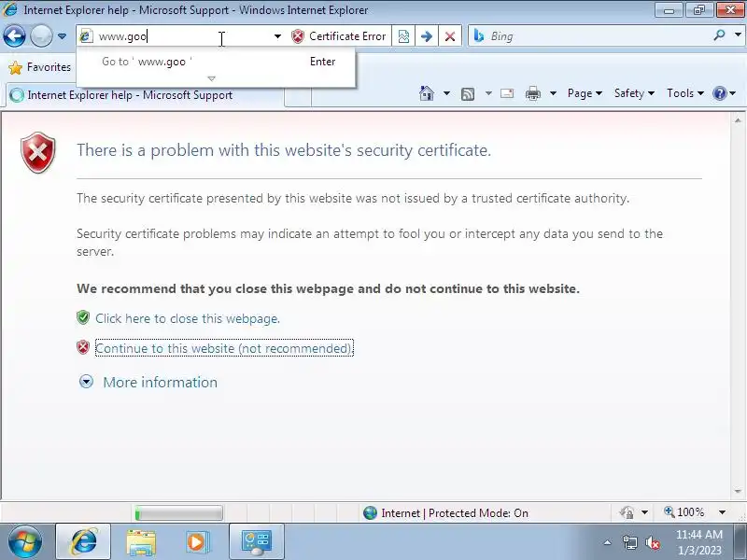Click the status bar privacy lock icon
Viewport: 747px width, 560px height.
[627, 512]
